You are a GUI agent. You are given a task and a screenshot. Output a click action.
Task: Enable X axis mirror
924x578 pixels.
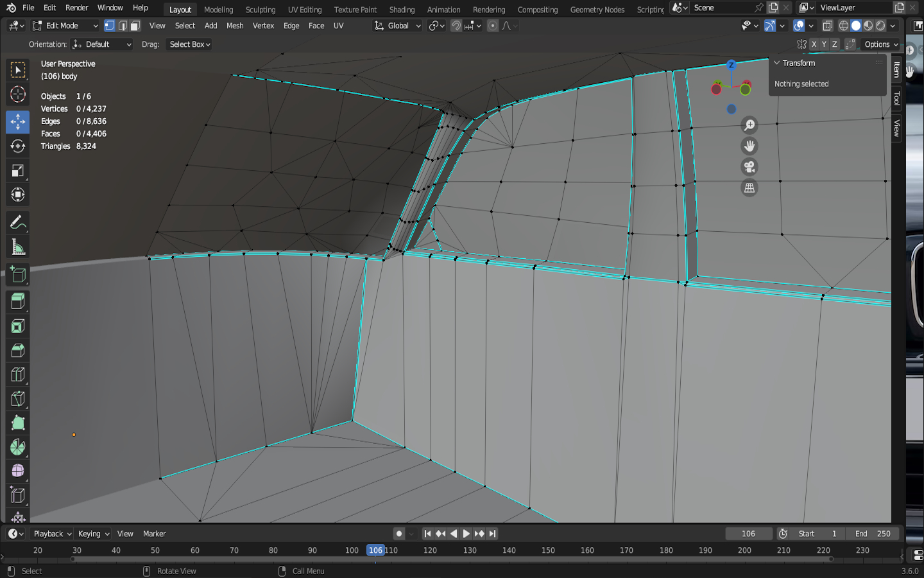pos(814,44)
